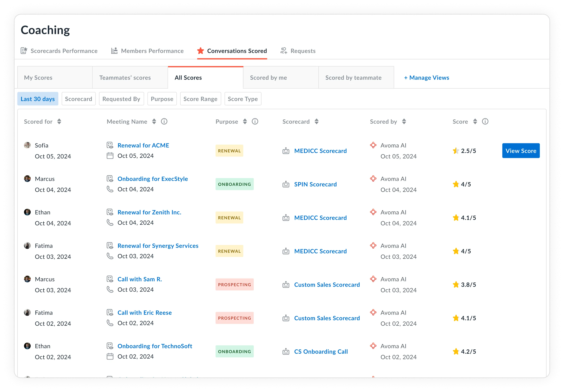Viewport: 564px width, 392px height.
Task: Open Renewal for Synergy Services meeting
Action: click(158, 246)
